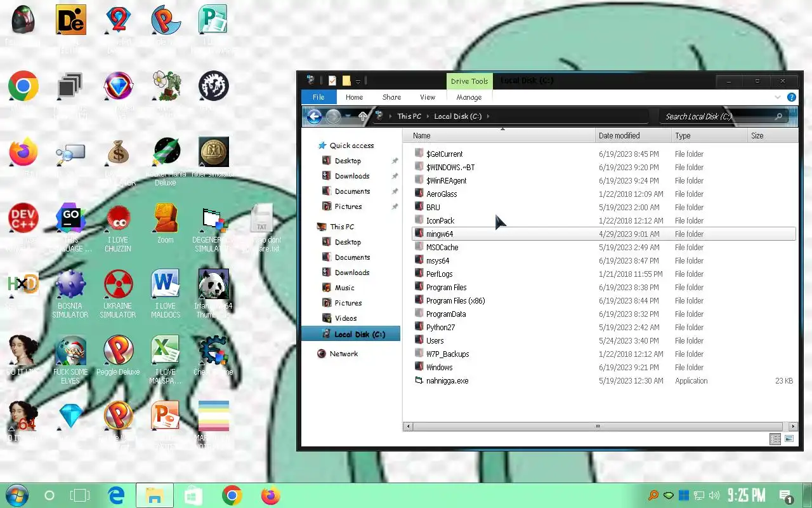Select the Plants vs Zombies desktop icon
The height and width of the screenshot is (508, 812).
point(166,86)
